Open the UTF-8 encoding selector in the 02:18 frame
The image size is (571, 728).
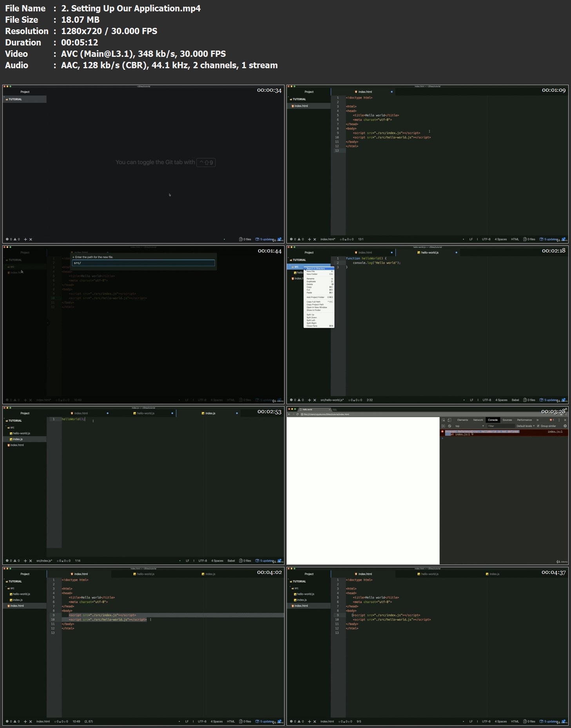click(x=487, y=400)
